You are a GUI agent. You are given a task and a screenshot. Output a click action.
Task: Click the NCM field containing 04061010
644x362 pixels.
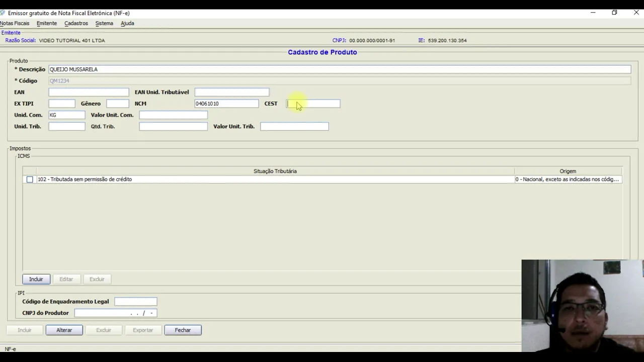[x=226, y=104]
